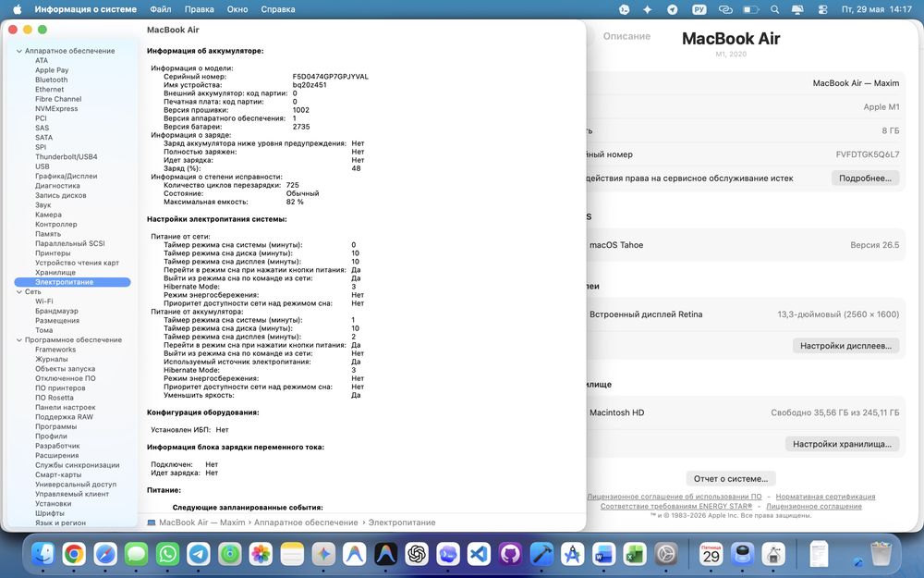This screenshot has height=578, width=924.
Task: Open the Справка menu
Action: tap(277, 9)
